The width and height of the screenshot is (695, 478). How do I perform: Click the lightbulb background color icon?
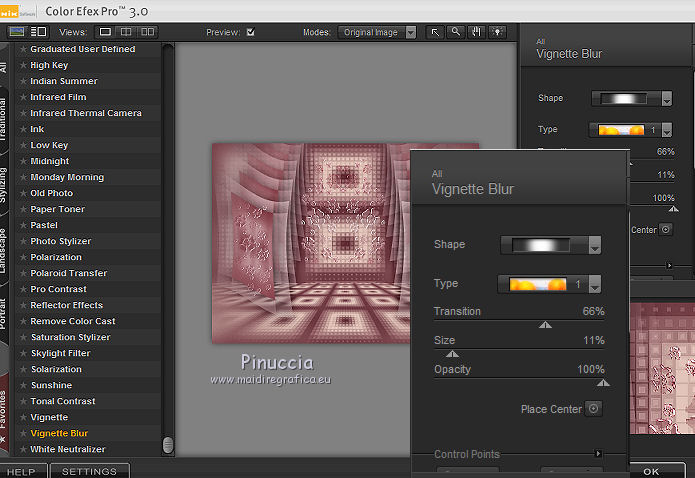coord(497,32)
